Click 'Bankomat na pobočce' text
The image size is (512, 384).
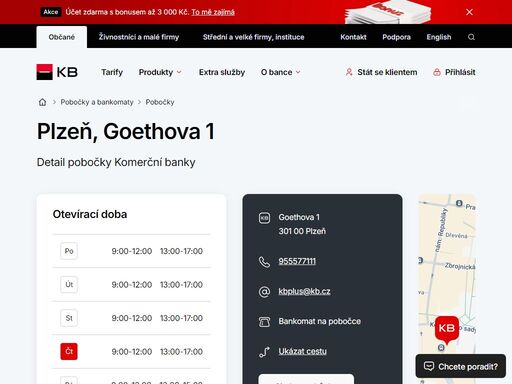click(320, 321)
